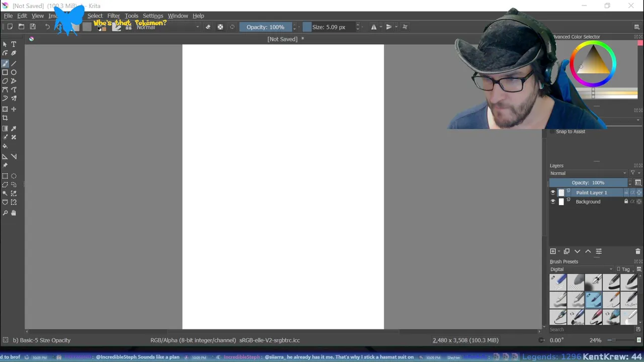The width and height of the screenshot is (644, 362).
Task: Select the Polygon tool
Action: 5,81
